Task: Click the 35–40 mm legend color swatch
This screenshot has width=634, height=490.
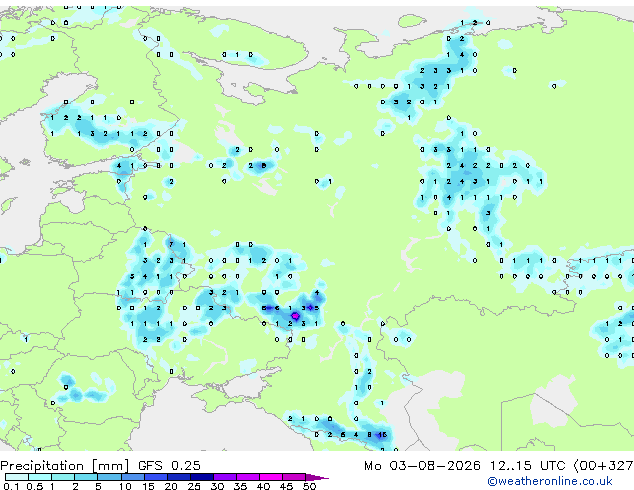Action: [x=247, y=477]
